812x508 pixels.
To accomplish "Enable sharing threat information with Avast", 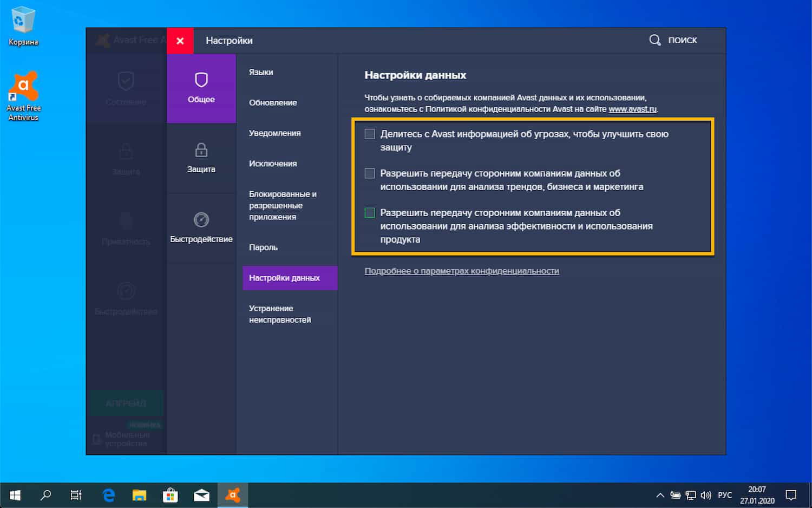I will tap(370, 133).
